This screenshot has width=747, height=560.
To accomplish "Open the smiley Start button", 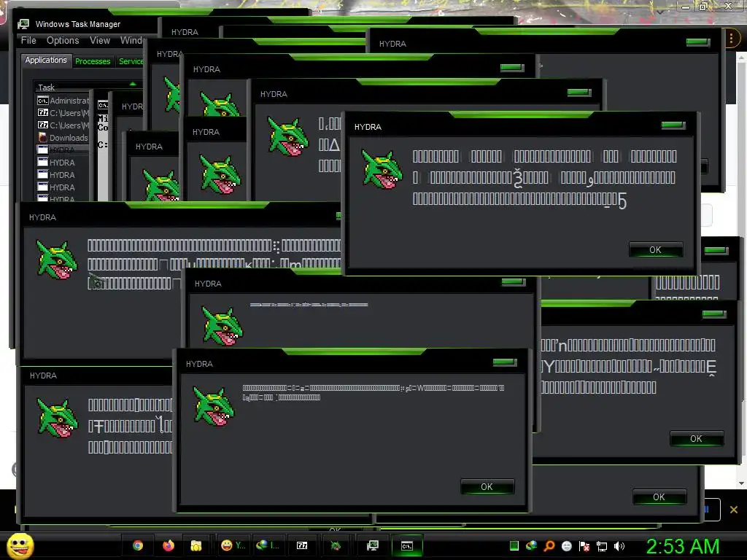I will (x=20, y=546).
